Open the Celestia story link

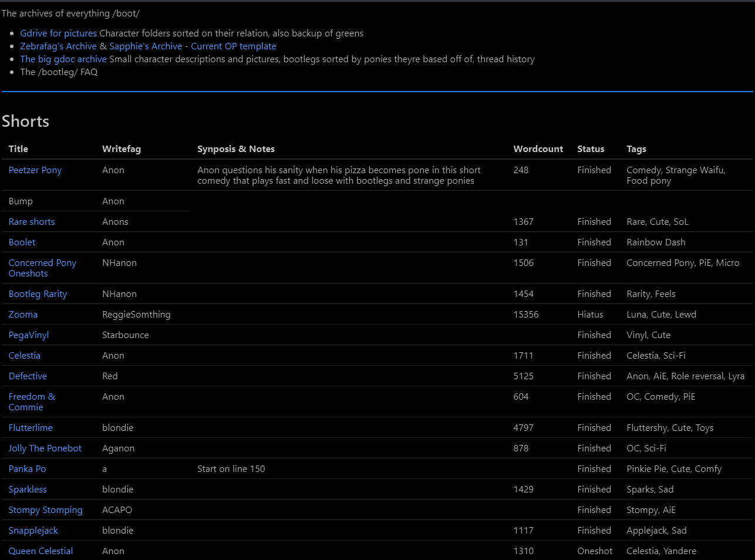[25, 356]
